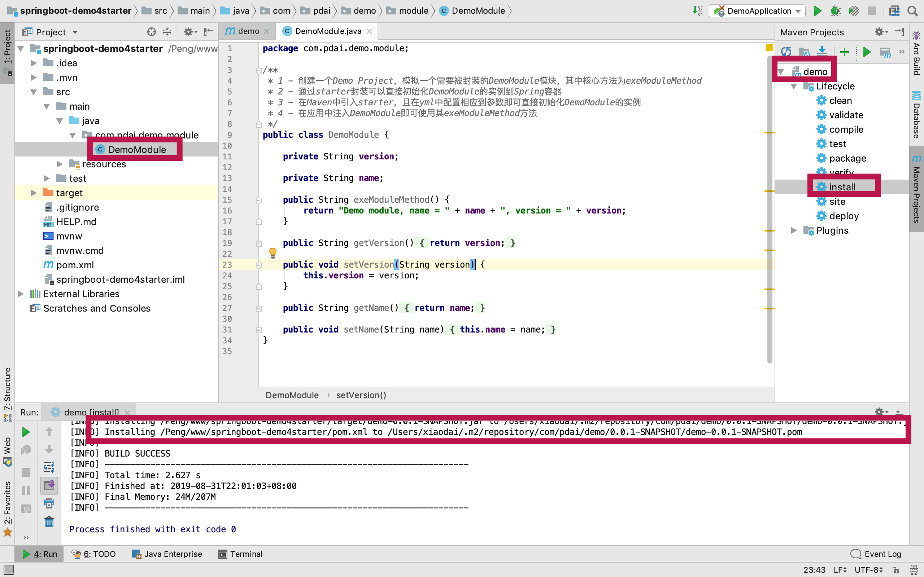The image size is (924, 577).
Task: Select the pom.xml file in project tree
Action: (x=74, y=265)
